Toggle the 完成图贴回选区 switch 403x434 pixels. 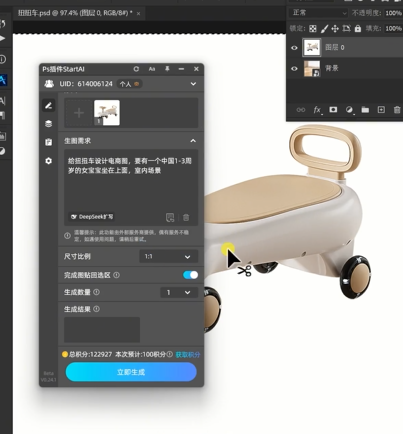click(x=190, y=275)
